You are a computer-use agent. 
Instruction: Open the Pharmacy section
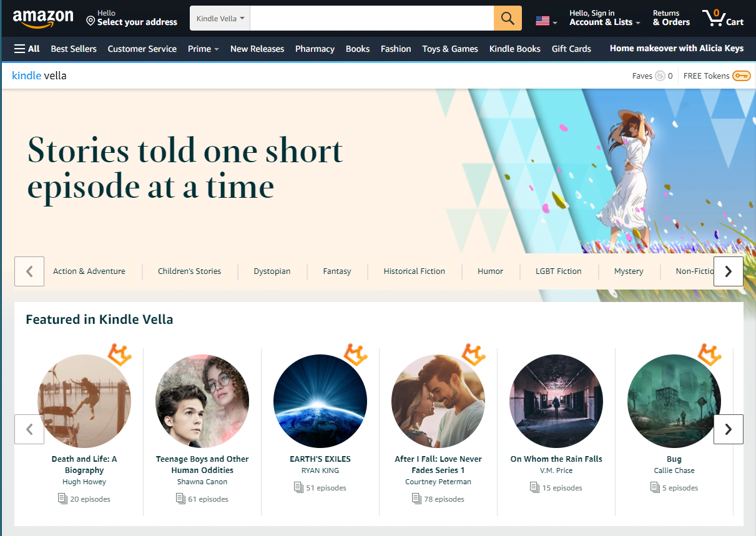(x=315, y=49)
